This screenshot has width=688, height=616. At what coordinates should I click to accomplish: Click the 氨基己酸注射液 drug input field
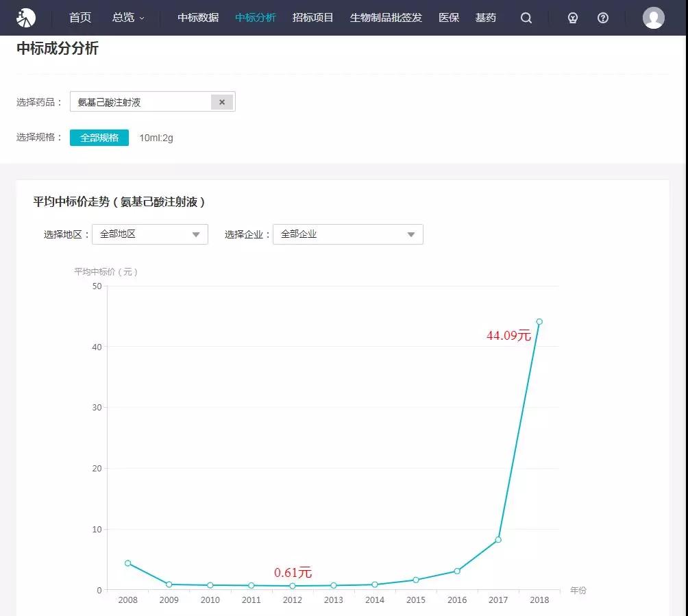point(140,102)
